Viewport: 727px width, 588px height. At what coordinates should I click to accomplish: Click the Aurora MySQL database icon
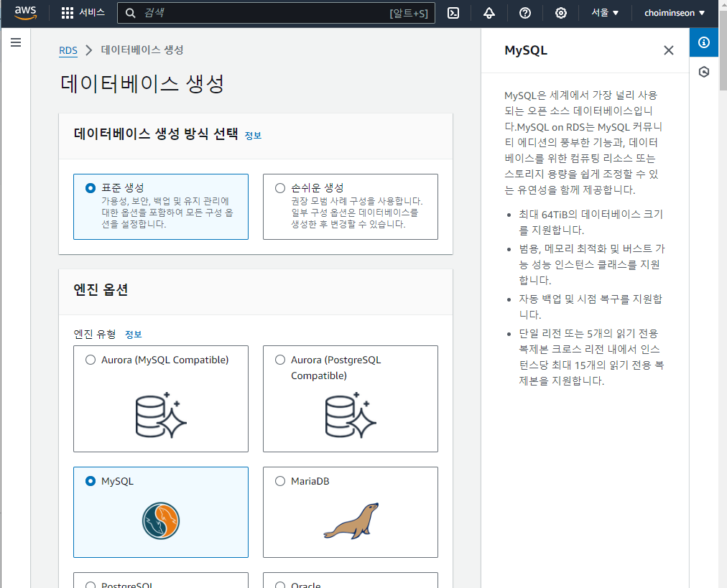[x=161, y=415]
